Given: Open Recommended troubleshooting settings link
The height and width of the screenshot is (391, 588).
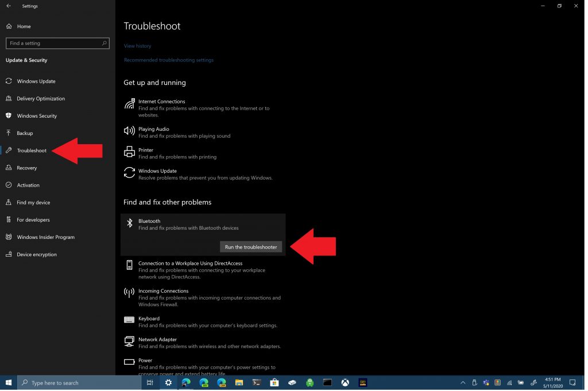Looking at the screenshot, I should point(169,60).
